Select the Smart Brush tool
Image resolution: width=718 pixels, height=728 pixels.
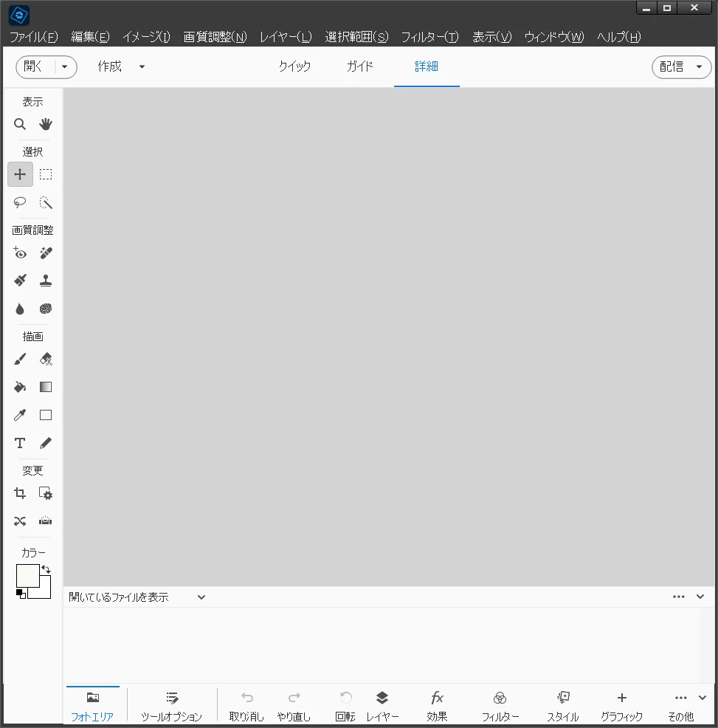click(19, 281)
